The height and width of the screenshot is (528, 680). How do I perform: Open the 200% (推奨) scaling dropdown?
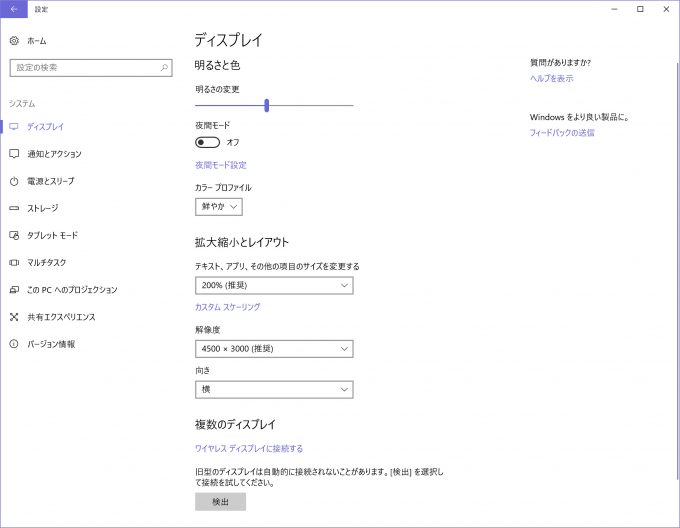pyautogui.click(x=274, y=285)
